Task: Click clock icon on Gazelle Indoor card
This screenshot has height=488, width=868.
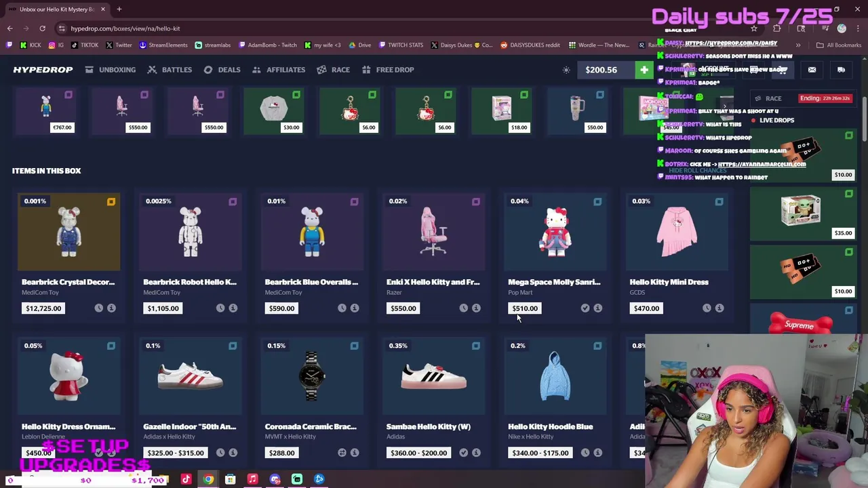Action: [x=220, y=453]
